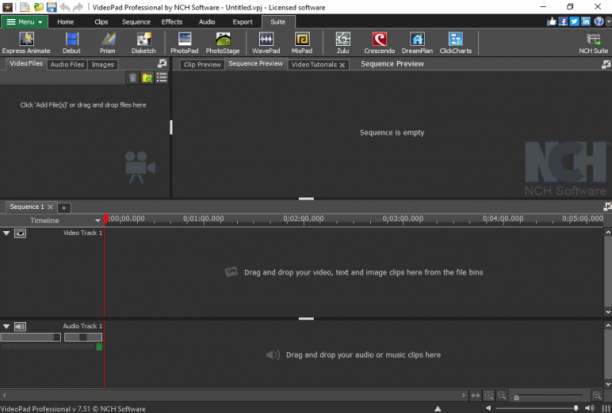612x413 pixels.
Task: Launch Crescendo music notation
Action: click(379, 43)
